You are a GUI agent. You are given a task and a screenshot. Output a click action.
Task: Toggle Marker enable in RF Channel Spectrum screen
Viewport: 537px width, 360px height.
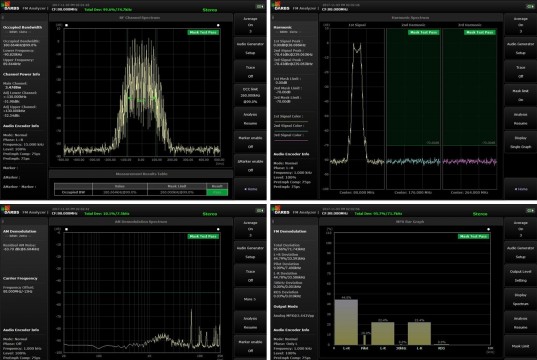(250, 142)
